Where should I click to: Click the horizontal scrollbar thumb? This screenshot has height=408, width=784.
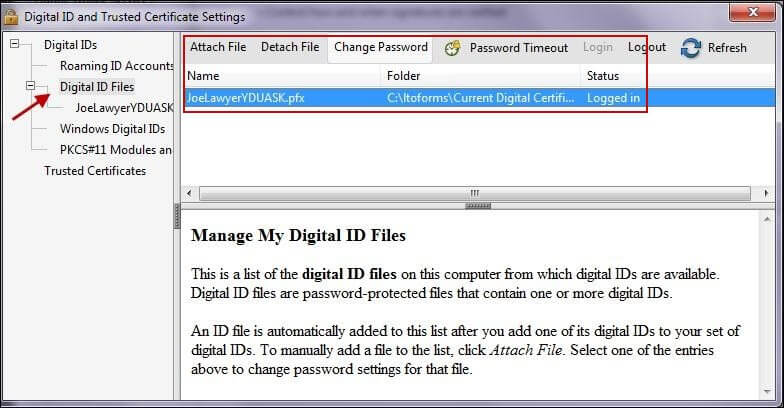click(x=474, y=193)
